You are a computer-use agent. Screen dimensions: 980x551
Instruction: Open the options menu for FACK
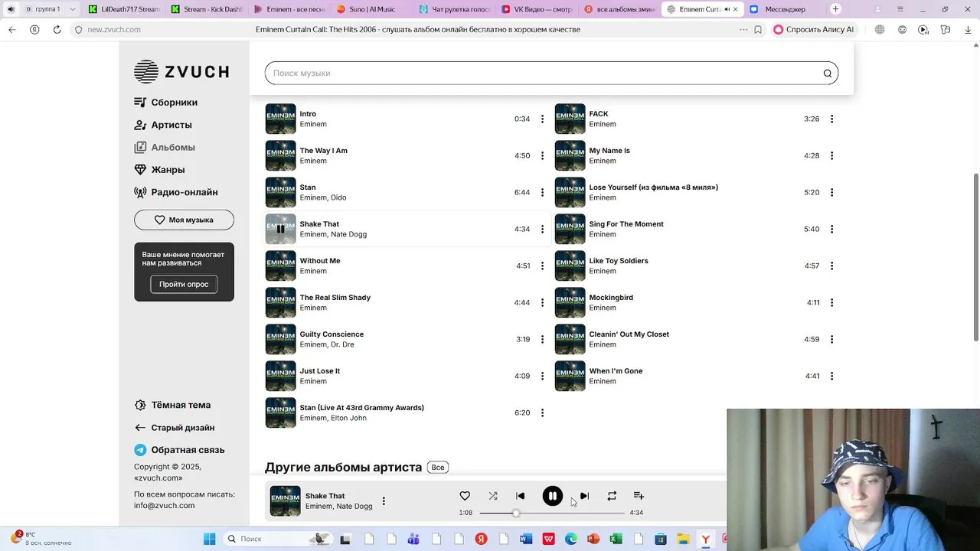coord(831,119)
